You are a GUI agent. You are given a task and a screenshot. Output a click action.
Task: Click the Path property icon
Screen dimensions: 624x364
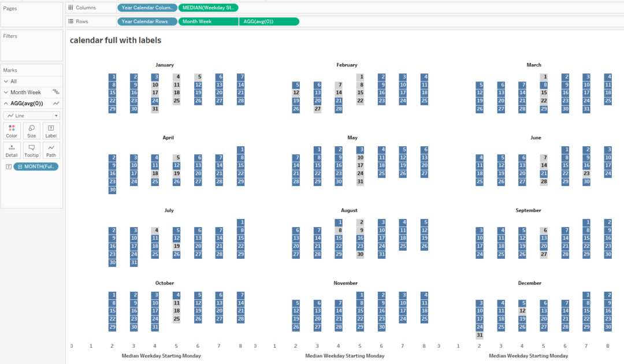(x=51, y=150)
